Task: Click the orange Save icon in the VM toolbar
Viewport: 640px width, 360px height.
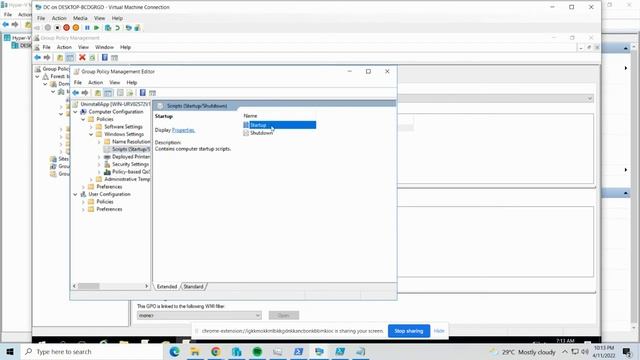Action: 76,28
